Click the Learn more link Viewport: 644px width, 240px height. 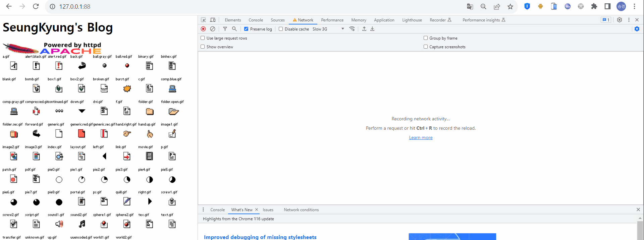click(x=421, y=137)
